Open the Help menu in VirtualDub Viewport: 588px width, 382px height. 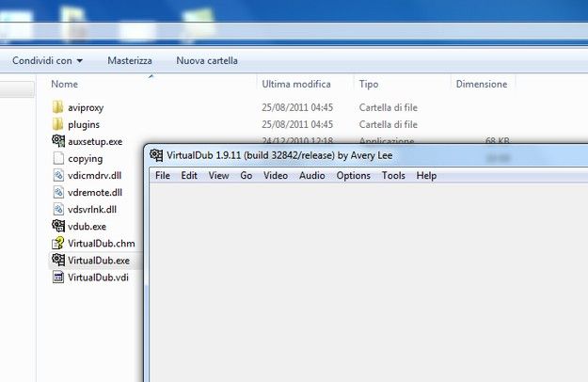426,175
